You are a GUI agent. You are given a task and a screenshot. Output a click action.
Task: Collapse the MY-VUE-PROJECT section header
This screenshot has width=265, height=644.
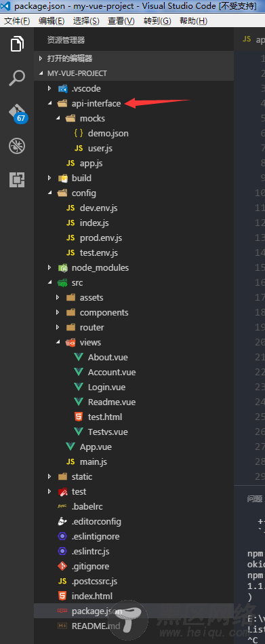pos(134,73)
